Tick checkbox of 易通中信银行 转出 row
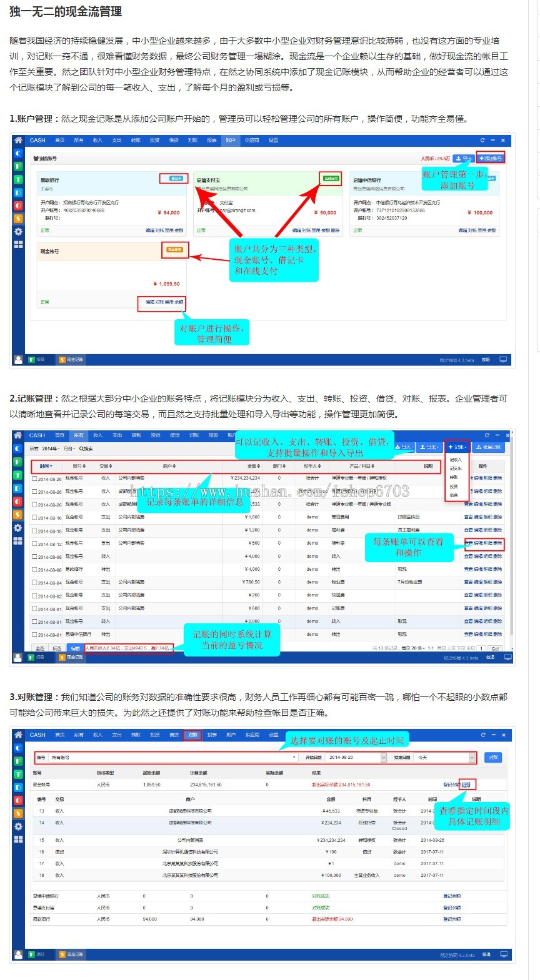 34,635
